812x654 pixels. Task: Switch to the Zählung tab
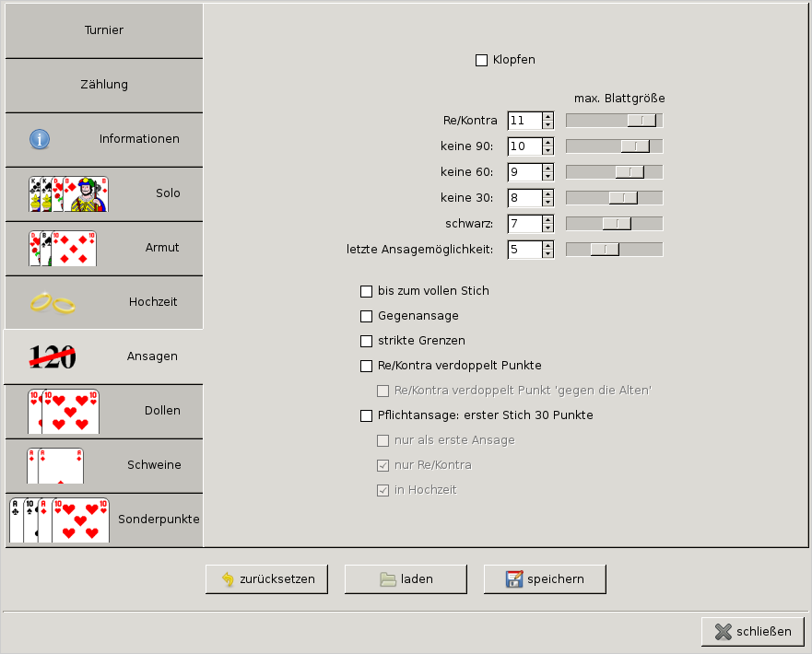(103, 85)
